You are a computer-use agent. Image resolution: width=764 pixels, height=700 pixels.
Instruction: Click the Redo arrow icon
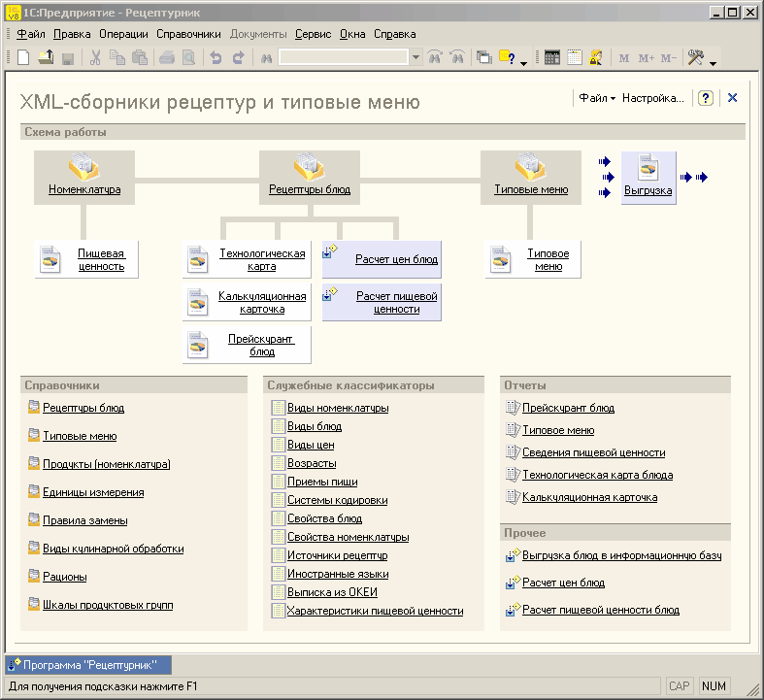coord(238,58)
